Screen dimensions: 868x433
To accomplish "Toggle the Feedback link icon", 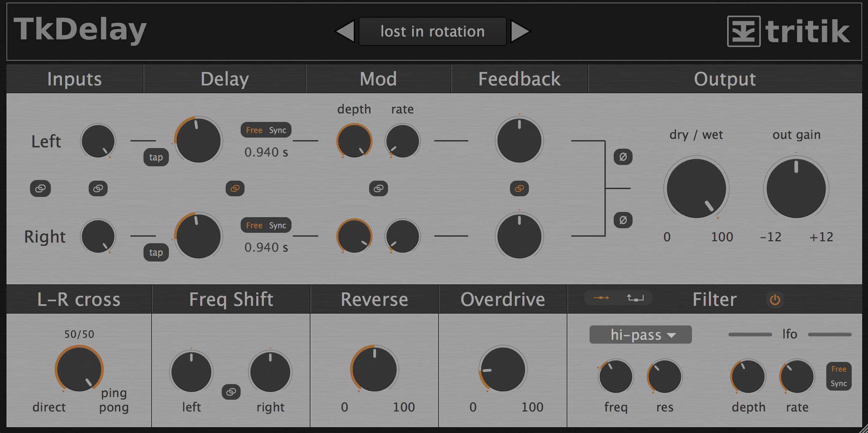I will [519, 188].
